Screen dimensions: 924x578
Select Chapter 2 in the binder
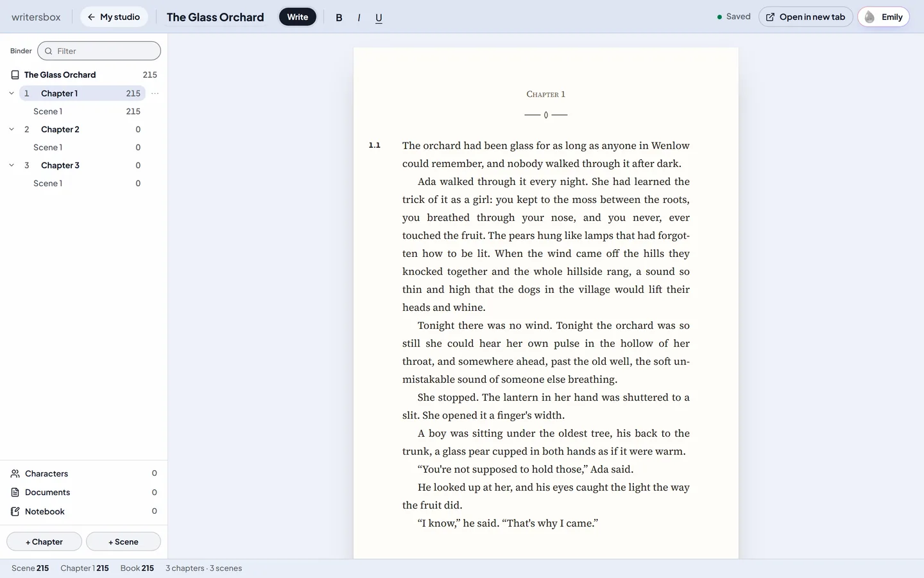pyautogui.click(x=82, y=129)
